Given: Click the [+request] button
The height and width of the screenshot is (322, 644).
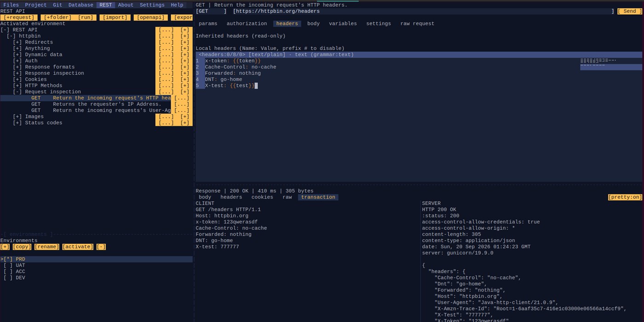Looking at the screenshot, I should [19, 17].
